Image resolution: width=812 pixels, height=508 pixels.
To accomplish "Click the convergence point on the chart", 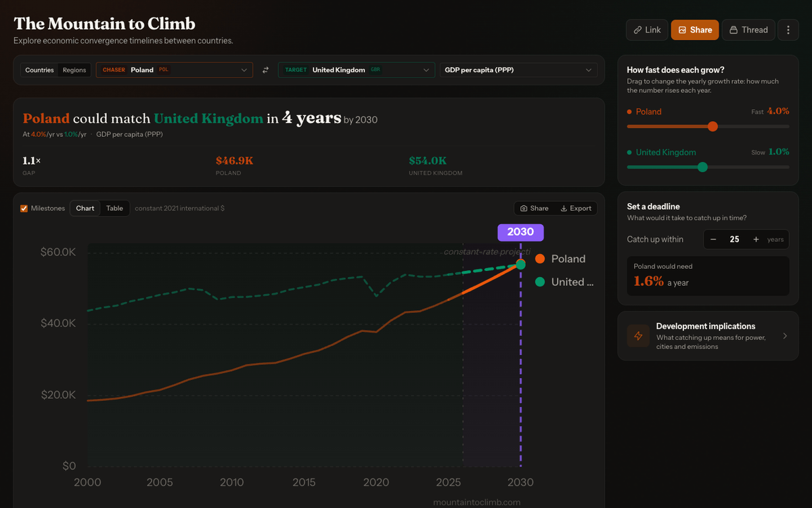I will click(520, 264).
